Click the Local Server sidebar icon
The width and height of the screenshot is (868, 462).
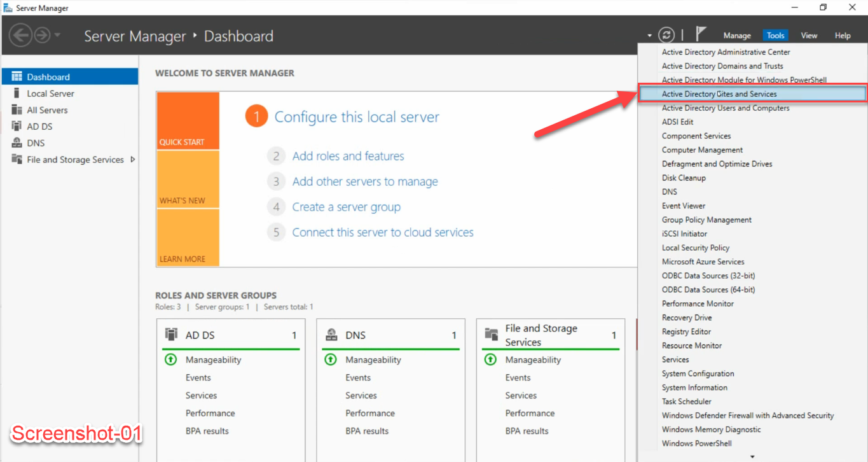(x=17, y=93)
